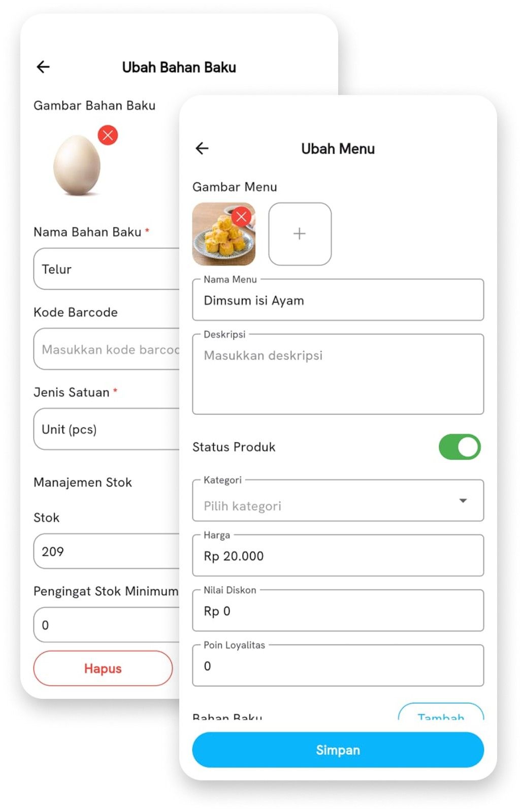Edit the Stok field showing 209

point(107,551)
